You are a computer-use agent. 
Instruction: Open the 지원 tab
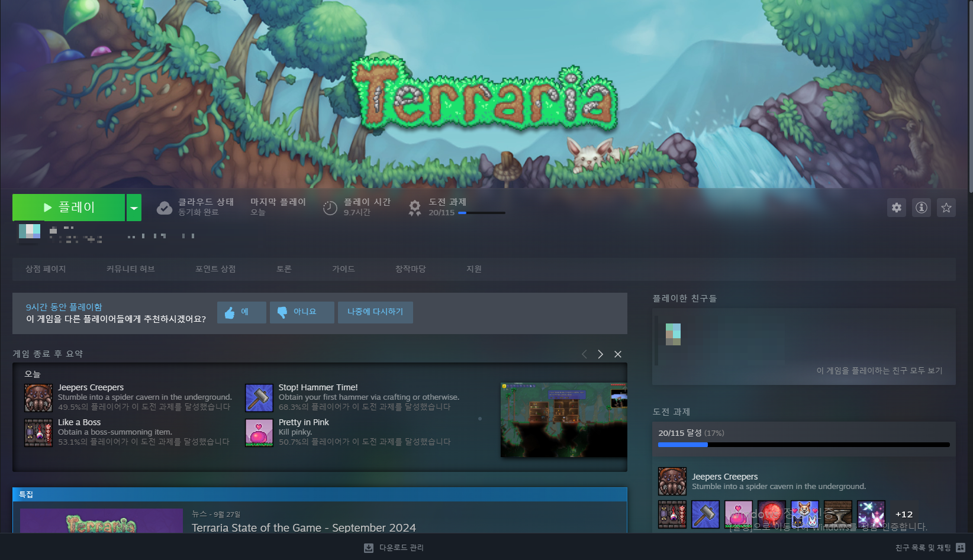tap(474, 269)
